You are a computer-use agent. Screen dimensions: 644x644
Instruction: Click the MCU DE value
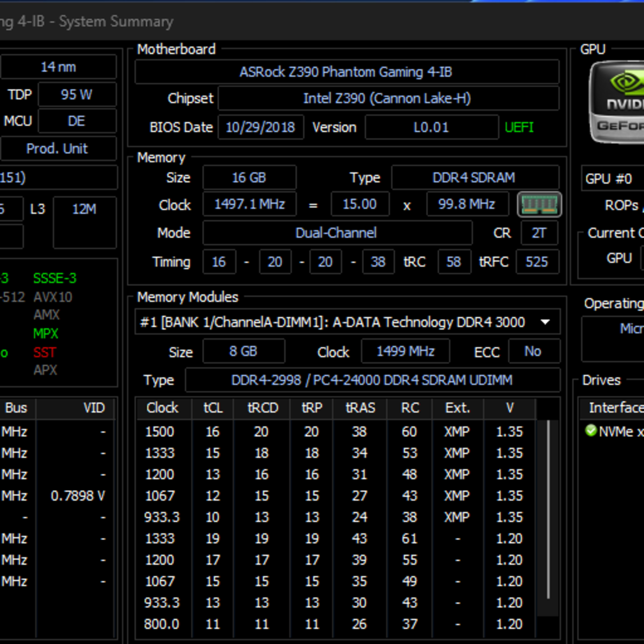(77, 121)
